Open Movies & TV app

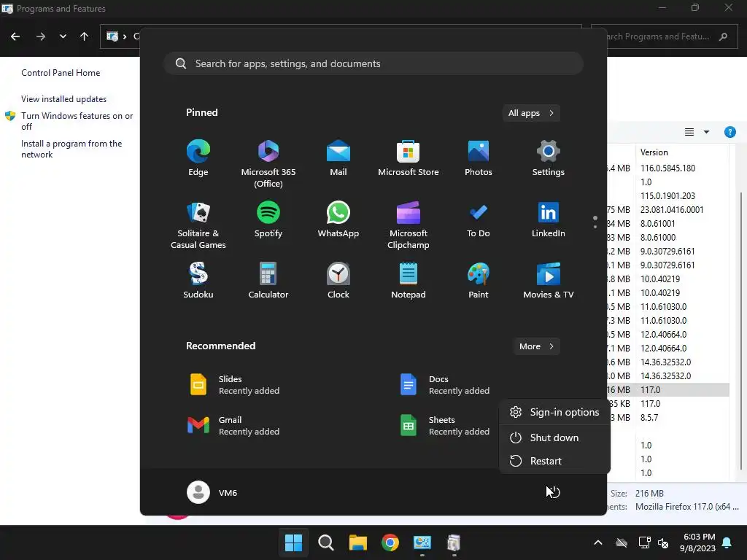coord(549,281)
